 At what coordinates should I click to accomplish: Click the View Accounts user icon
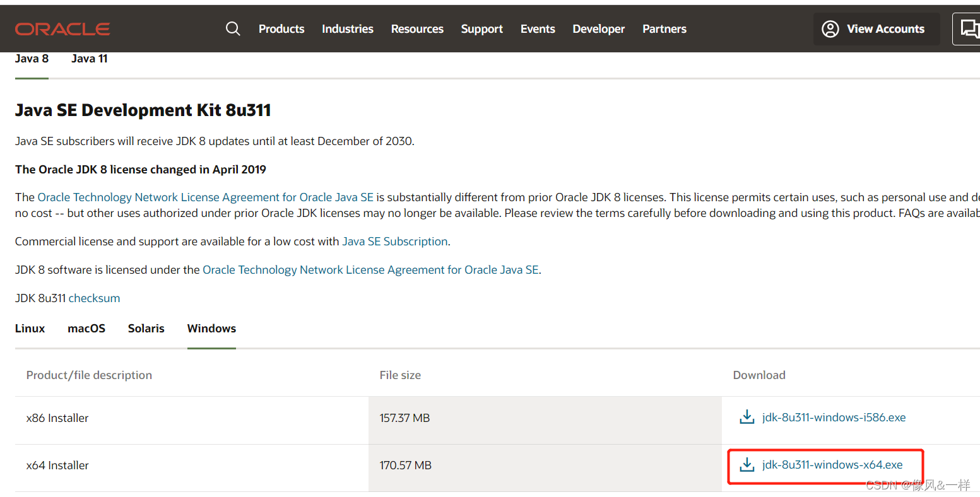click(x=830, y=29)
